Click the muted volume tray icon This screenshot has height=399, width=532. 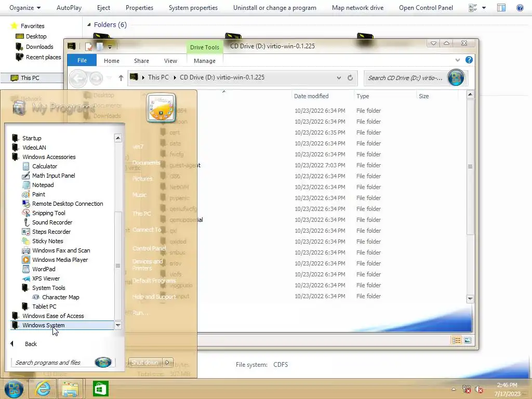479,390
